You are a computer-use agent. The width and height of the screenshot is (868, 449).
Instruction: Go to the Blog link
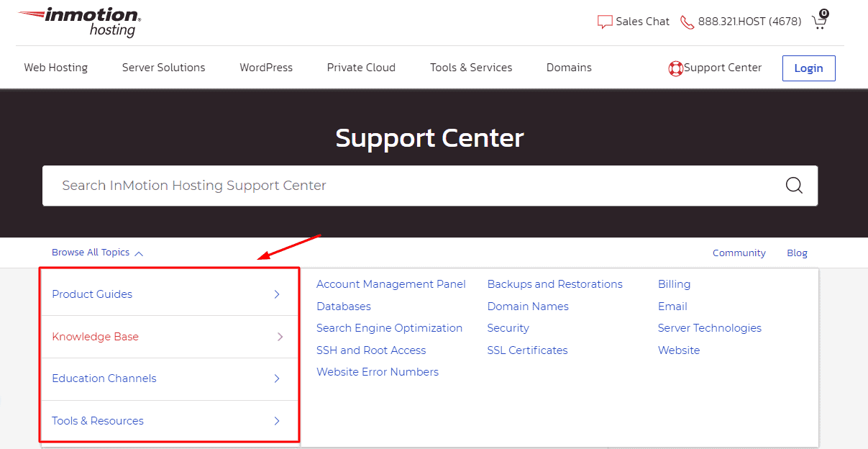(797, 253)
